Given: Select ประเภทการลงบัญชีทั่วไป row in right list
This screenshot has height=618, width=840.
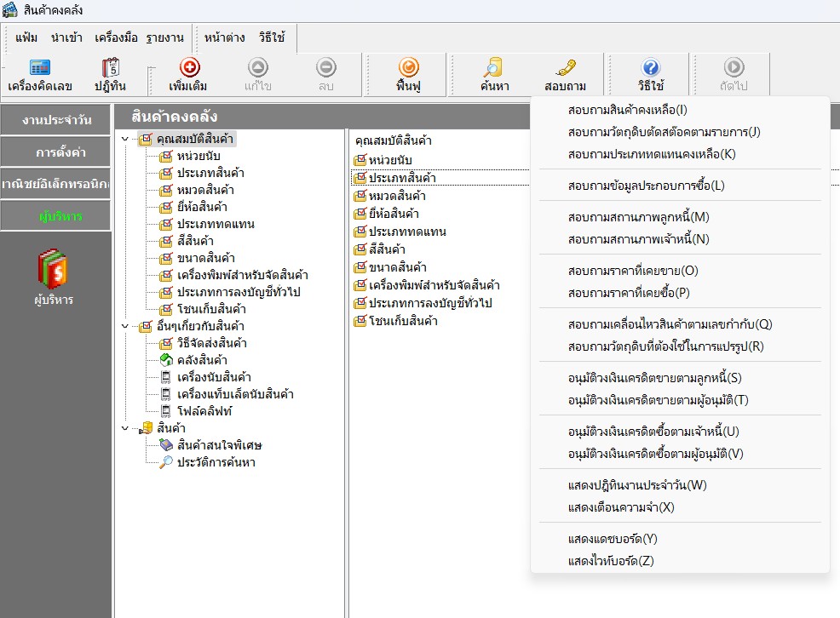Looking at the screenshot, I should [x=430, y=303].
